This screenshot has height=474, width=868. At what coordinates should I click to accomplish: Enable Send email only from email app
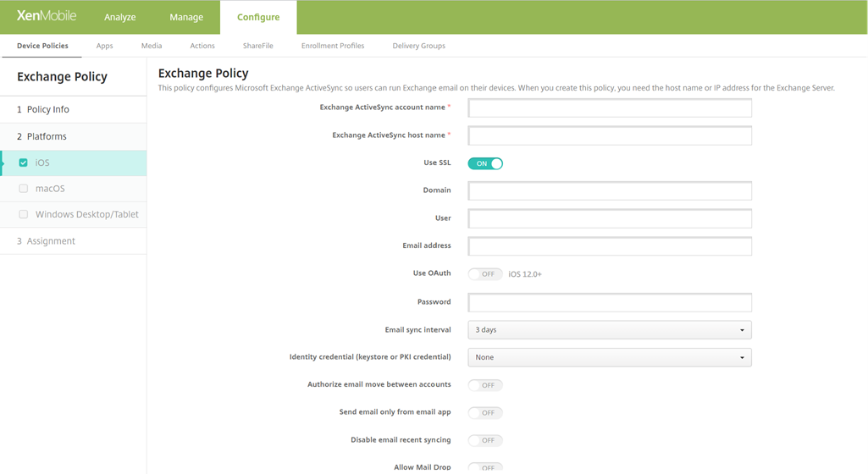pyautogui.click(x=485, y=412)
